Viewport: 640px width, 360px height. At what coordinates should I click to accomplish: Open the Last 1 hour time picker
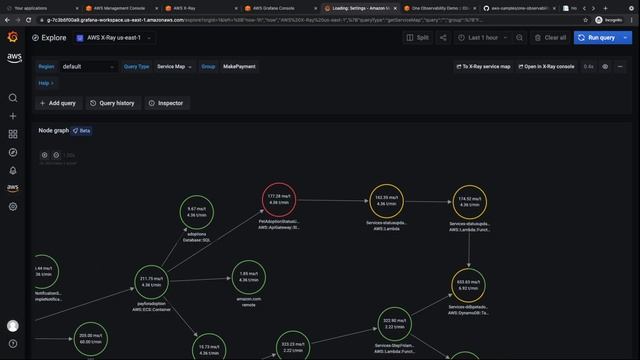click(x=483, y=38)
